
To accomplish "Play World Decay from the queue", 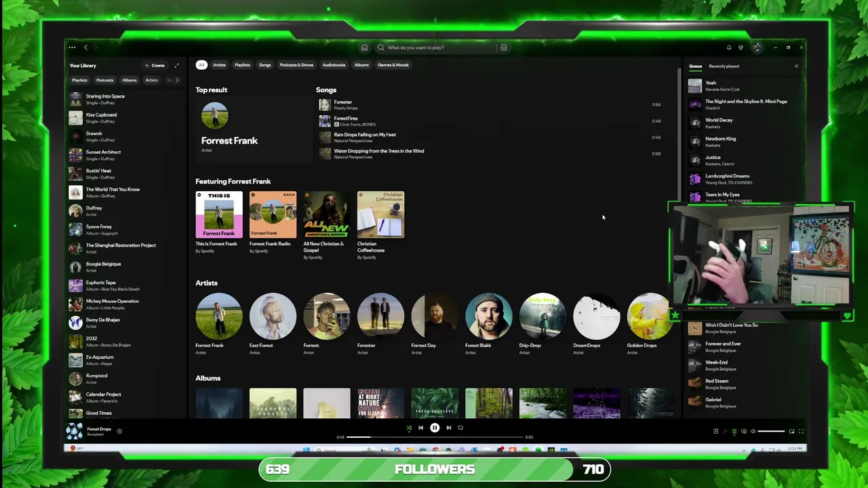I will point(745,123).
